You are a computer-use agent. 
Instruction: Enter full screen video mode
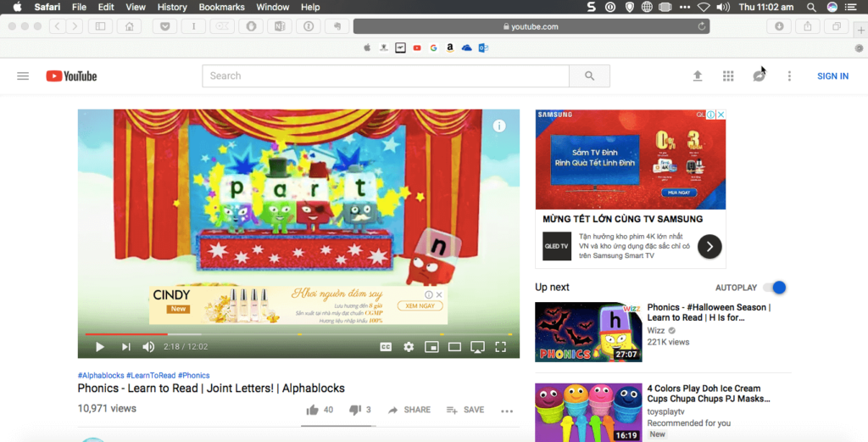(x=500, y=347)
